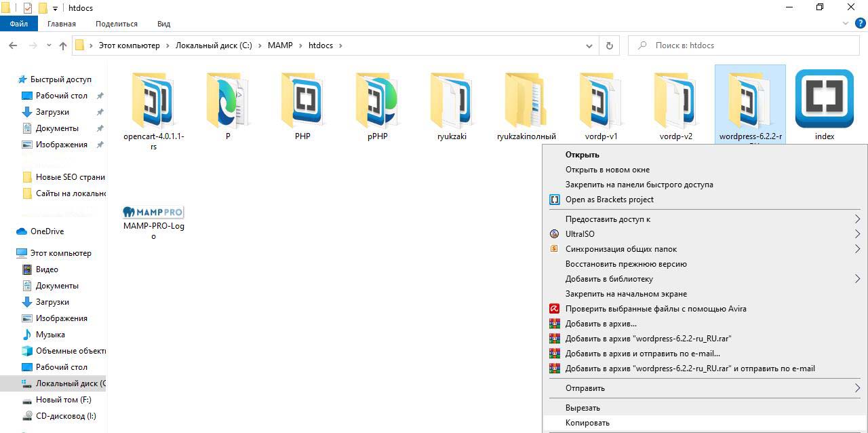Open the pPHP folder
The height and width of the screenshot is (433, 868).
click(377, 102)
